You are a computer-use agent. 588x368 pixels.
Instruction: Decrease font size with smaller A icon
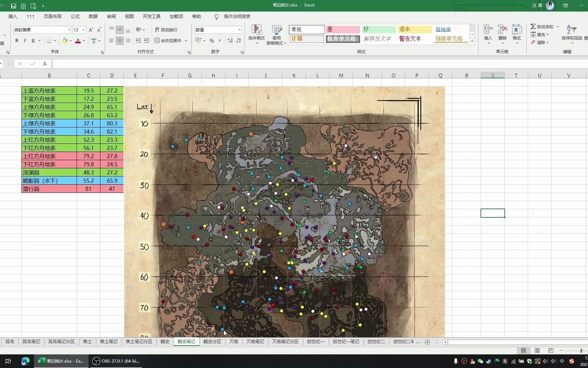pos(99,30)
